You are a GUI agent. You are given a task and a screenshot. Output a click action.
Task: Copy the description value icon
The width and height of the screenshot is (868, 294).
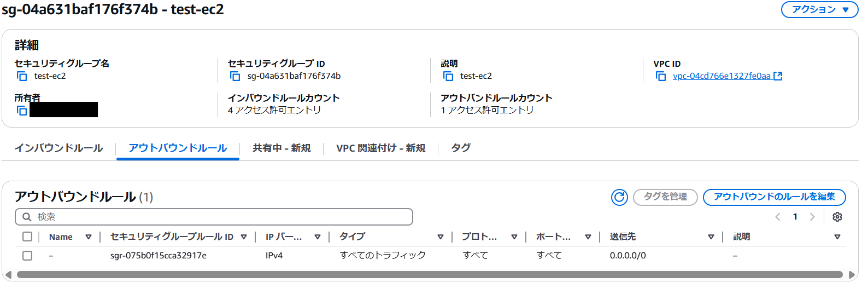coord(448,76)
